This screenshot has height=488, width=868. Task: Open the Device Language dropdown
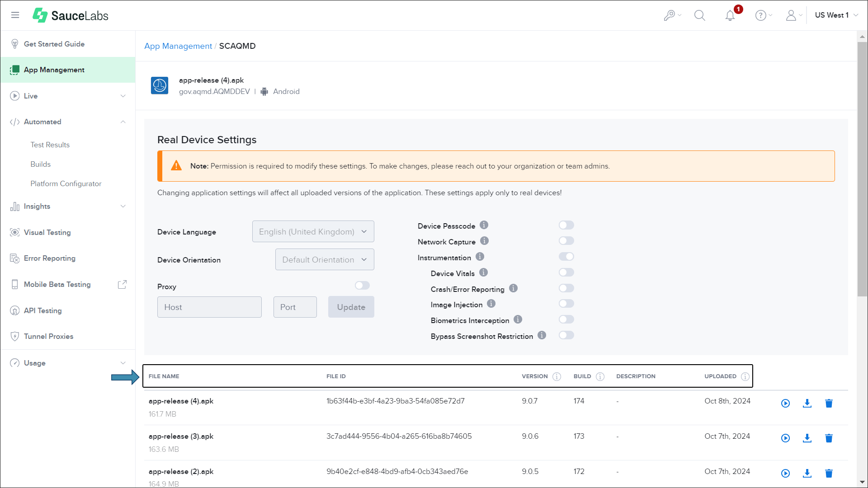pyautogui.click(x=313, y=232)
